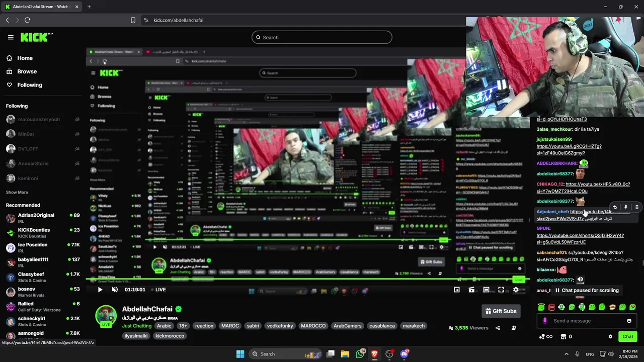The width and height of the screenshot is (644, 362).
Task: Pin the Adjudant_chef chat message
Action: coord(626,207)
